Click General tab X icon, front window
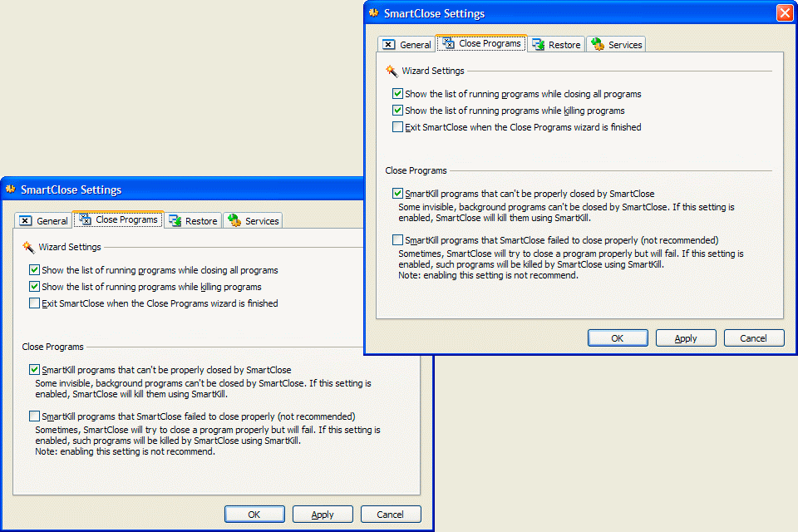 pyautogui.click(x=389, y=45)
